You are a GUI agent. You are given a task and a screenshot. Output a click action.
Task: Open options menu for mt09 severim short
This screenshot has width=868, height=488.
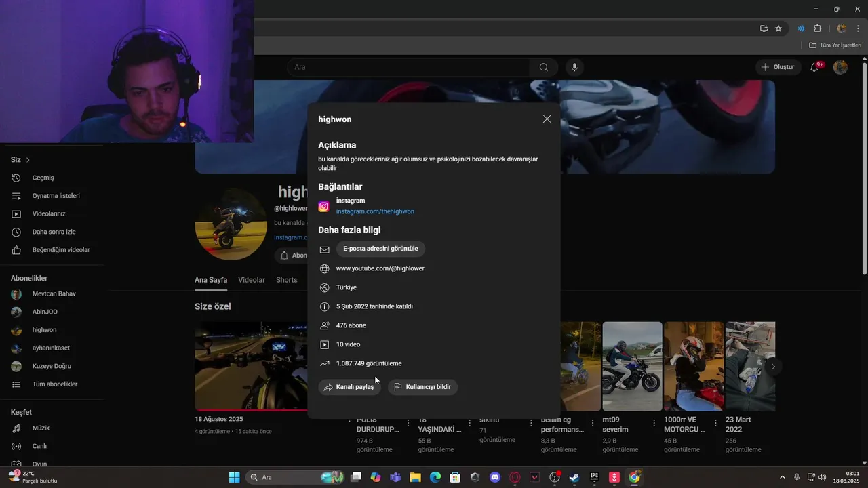(x=654, y=424)
